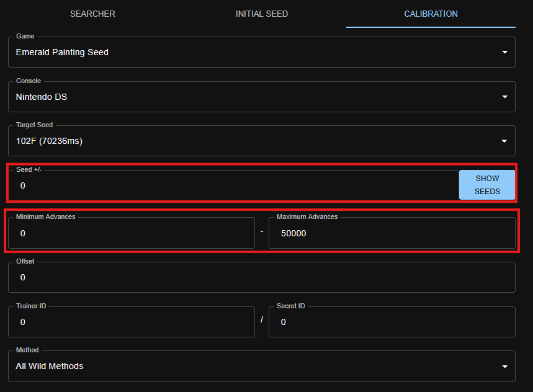Image resolution: width=533 pixels, height=392 pixels.
Task: Open the Initial Seed tab
Action: (262, 14)
